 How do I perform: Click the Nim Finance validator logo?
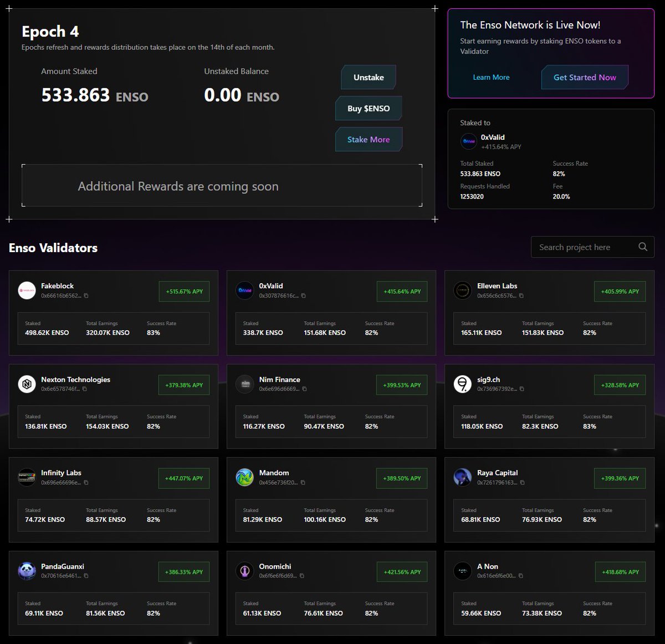click(x=244, y=384)
